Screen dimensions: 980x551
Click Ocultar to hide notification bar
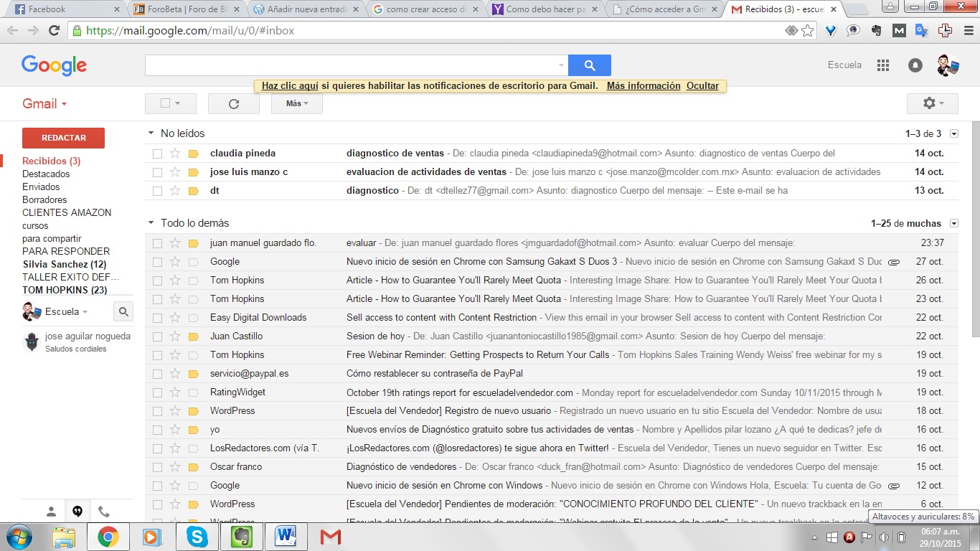pyautogui.click(x=702, y=85)
